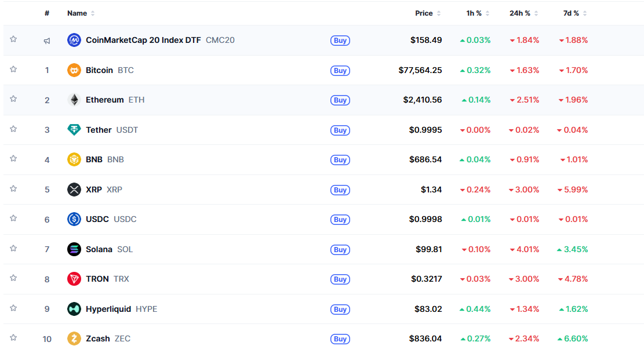644x353 pixels.
Task: Toggle Tether watchlist star
Action: click(13, 129)
